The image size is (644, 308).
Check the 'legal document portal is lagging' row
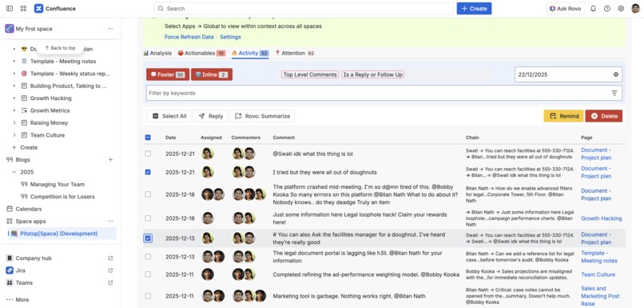click(148, 257)
